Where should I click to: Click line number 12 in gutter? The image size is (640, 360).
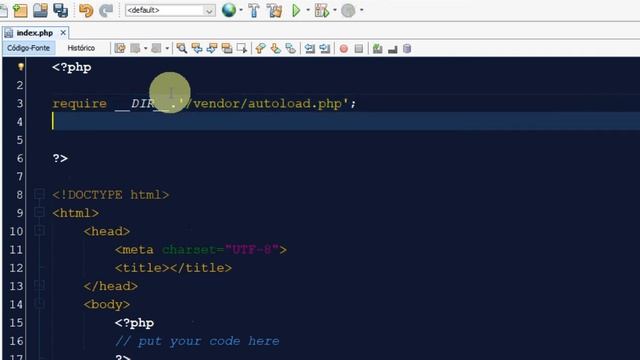point(16,268)
